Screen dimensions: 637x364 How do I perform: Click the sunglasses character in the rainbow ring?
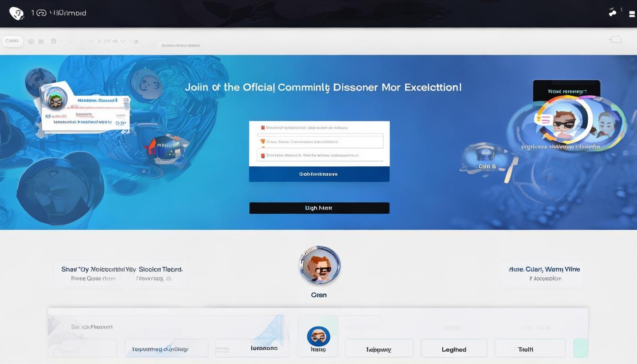pyautogui.click(x=564, y=122)
